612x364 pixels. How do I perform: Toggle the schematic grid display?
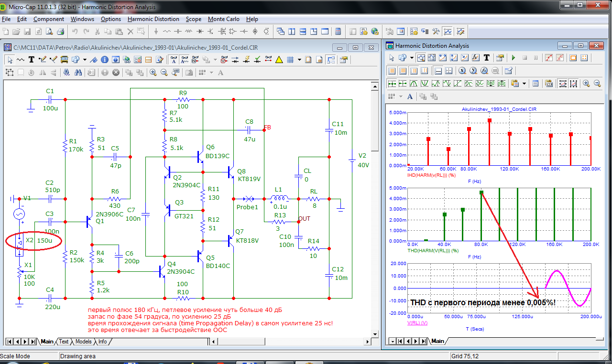290,60
